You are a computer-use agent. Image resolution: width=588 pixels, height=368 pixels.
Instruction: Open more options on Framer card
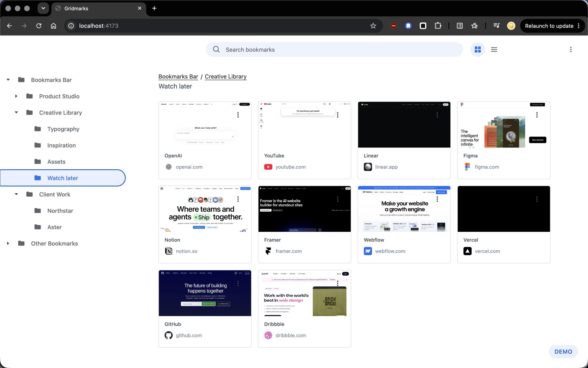point(337,199)
